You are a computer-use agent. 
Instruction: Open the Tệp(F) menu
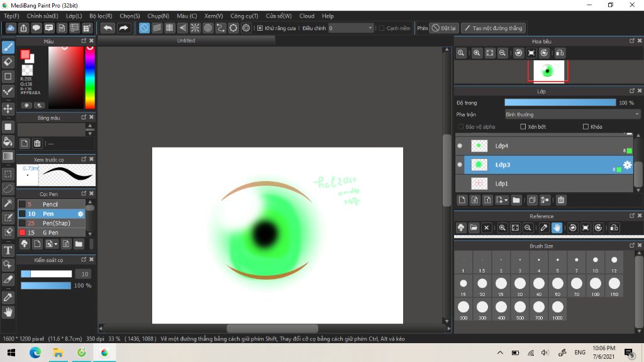point(11,16)
